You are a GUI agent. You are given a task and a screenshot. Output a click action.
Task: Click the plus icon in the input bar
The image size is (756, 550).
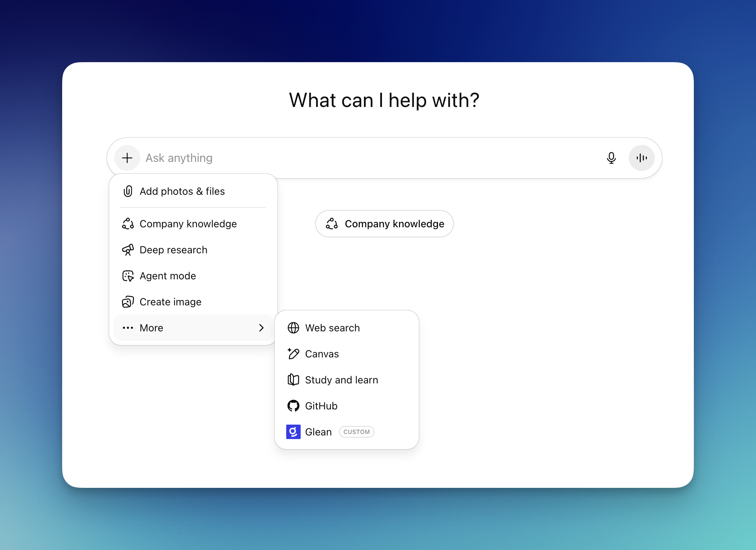pos(127,158)
